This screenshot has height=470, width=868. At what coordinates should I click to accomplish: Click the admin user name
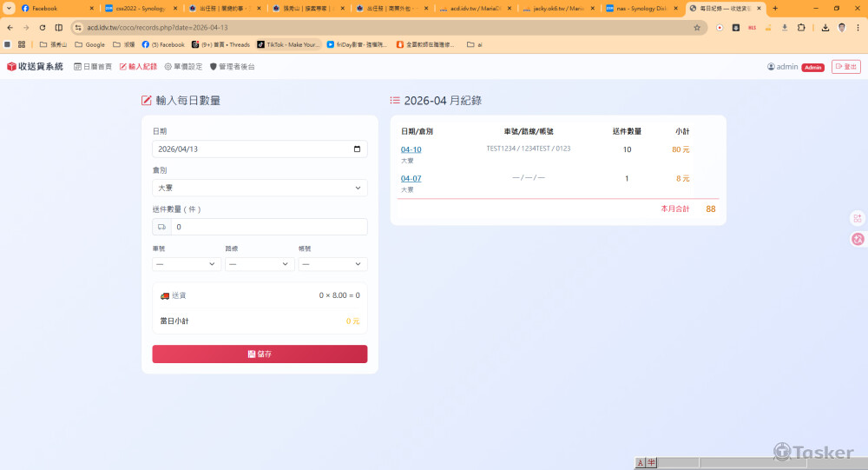point(786,67)
